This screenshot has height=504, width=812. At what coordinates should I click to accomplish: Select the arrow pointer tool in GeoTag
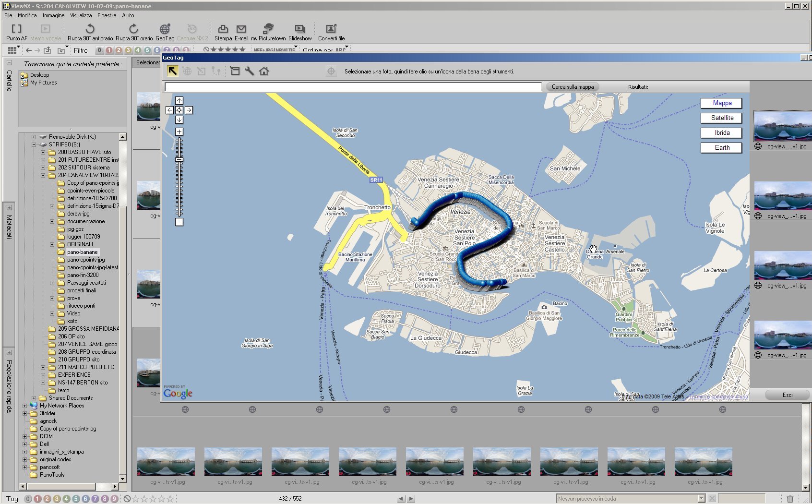(172, 71)
